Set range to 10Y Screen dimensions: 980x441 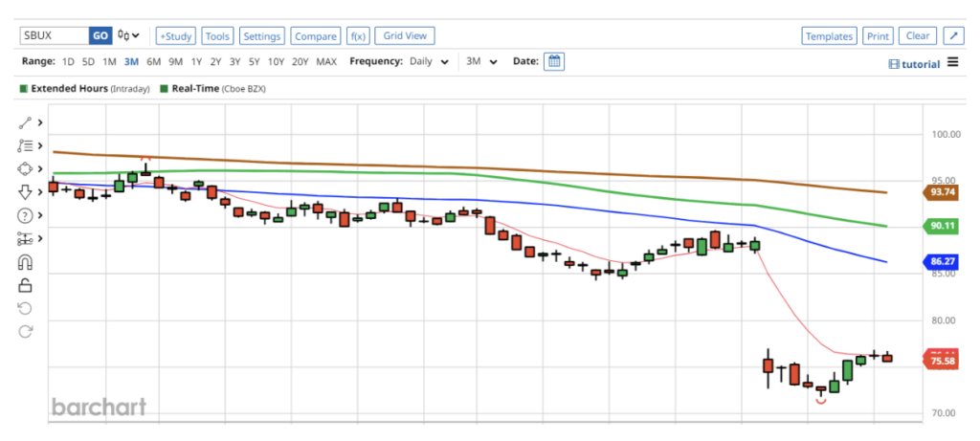point(277,62)
